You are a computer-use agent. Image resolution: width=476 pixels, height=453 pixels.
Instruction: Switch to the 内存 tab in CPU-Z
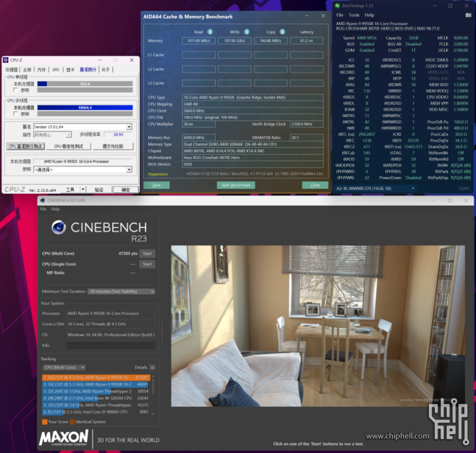pyautogui.click(x=42, y=70)
